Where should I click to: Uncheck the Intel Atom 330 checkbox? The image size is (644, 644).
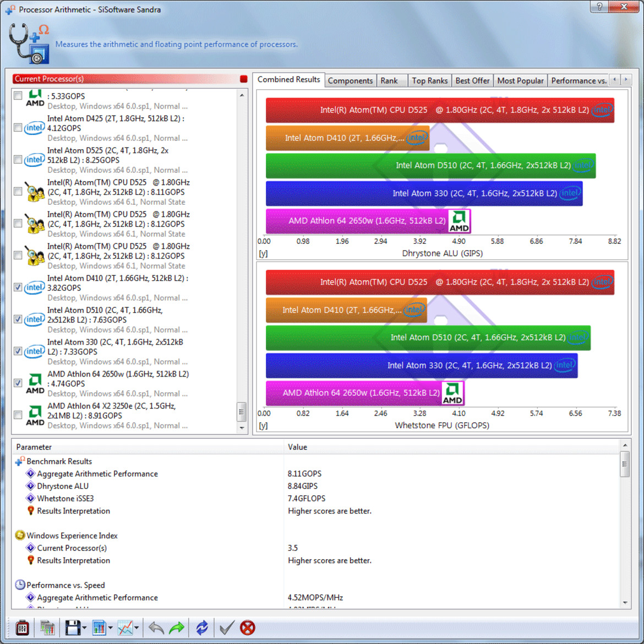click(x=18, y=352)
